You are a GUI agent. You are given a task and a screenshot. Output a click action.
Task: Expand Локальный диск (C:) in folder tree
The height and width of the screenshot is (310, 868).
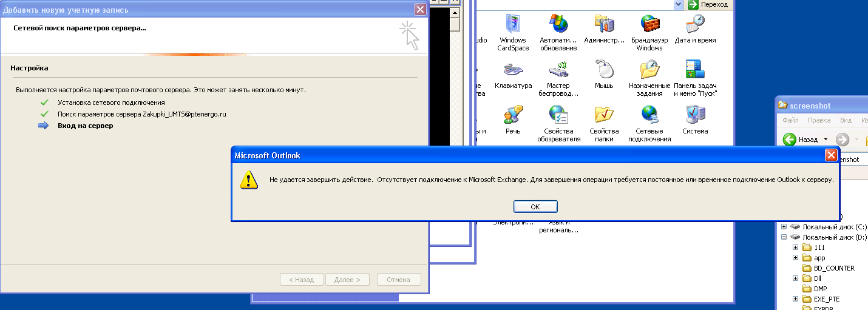784,227
